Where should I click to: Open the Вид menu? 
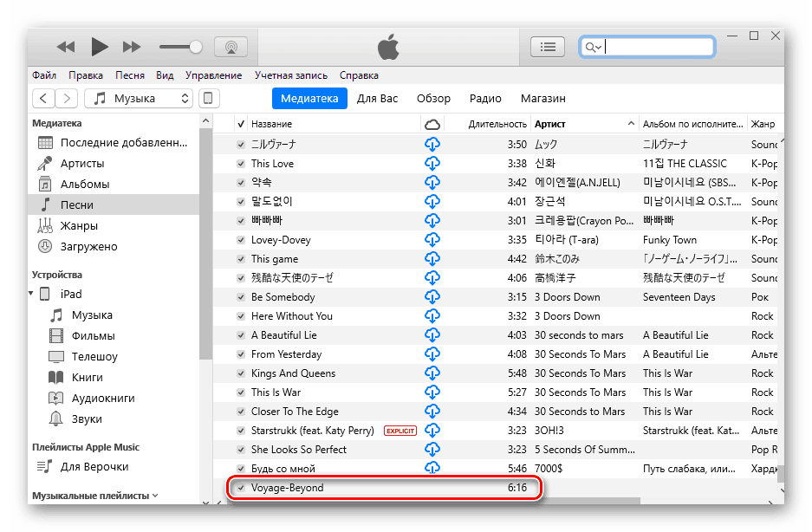point(165,75)
